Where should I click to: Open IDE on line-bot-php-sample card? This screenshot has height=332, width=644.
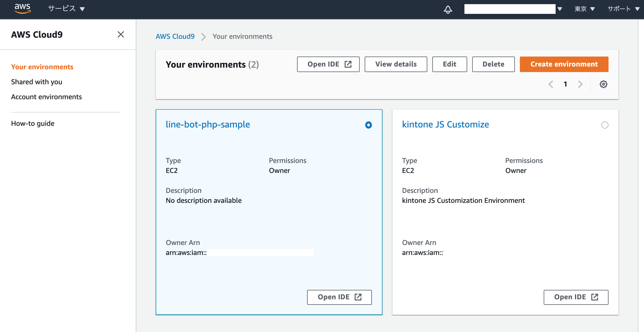[339, 297]
